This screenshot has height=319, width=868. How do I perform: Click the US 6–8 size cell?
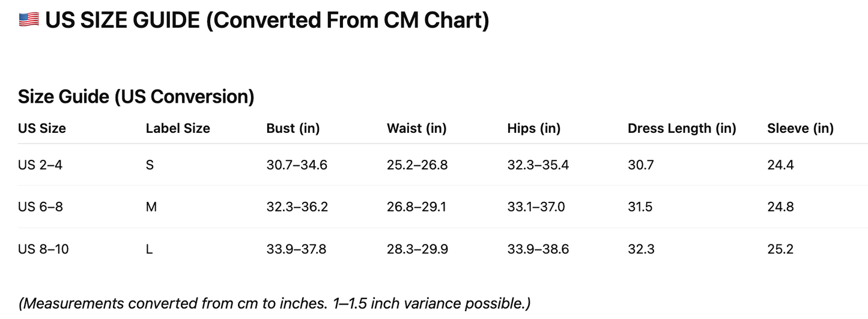pyautogui.click(x=40, y=207)
